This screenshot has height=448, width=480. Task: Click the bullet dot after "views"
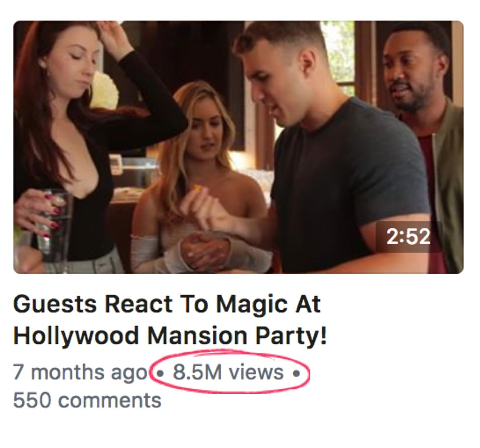tap(296, 374)
